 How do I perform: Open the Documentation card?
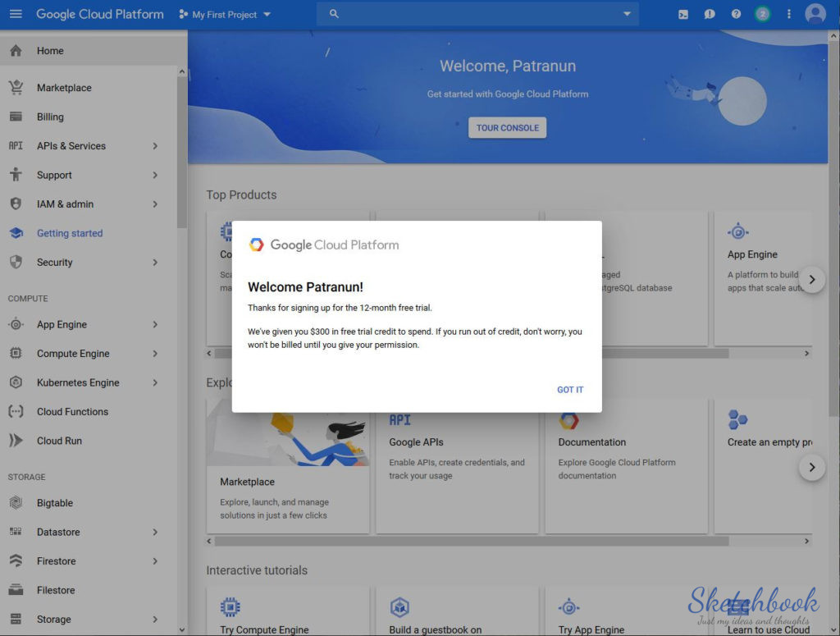pos(626,465)
